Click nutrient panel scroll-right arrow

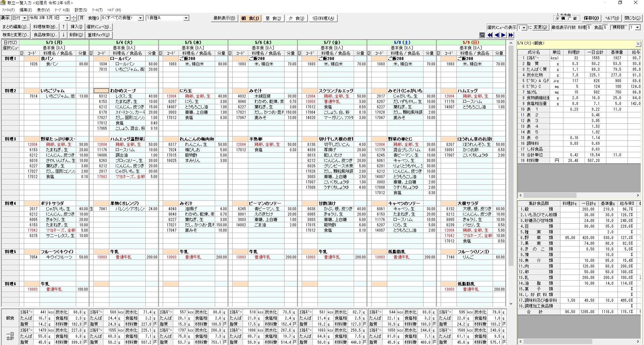(638, 195)
